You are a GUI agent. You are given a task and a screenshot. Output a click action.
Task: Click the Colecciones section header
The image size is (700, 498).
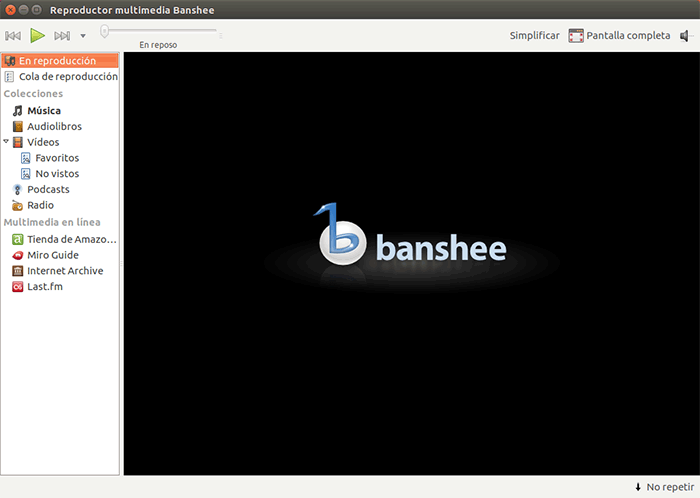[33, 94]
